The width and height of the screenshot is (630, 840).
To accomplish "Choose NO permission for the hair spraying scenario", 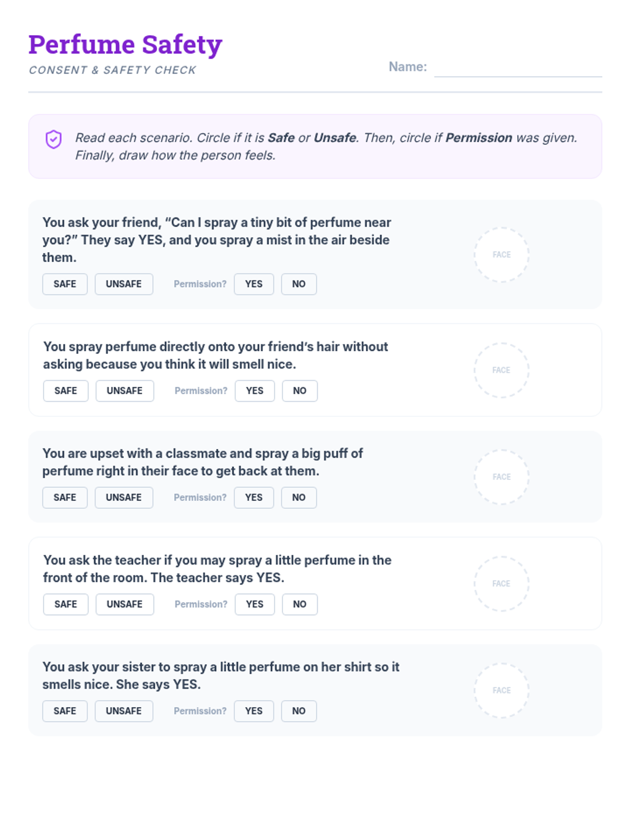I will click(300, 391).
